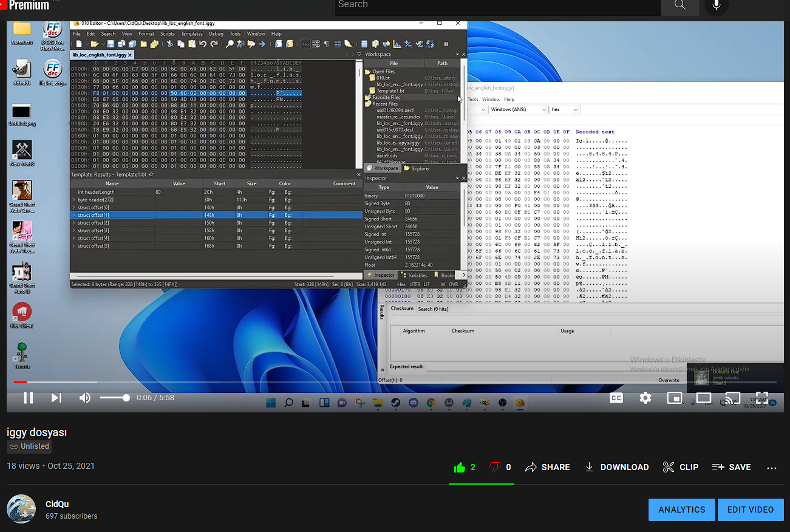Viewport: 790px width, 532px height.
Task: Expand the byte header[272] row
Action: (74, 200)
